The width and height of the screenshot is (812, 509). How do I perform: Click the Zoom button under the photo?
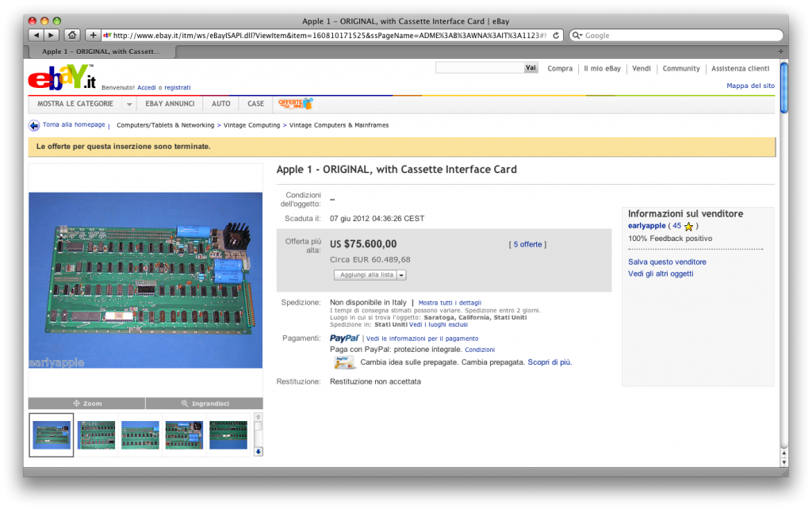(87, 404)
